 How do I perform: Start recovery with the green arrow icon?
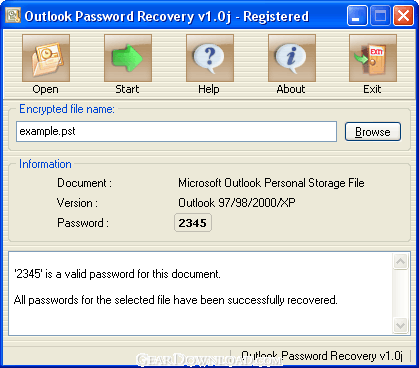[128, 58]
